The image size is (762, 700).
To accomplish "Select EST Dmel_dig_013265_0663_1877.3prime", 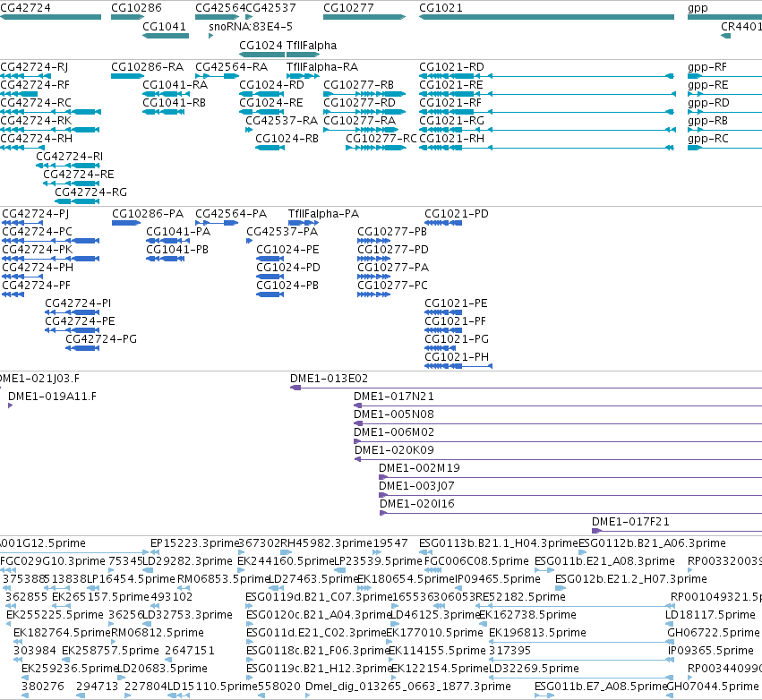I will click(x=308, y=696).
